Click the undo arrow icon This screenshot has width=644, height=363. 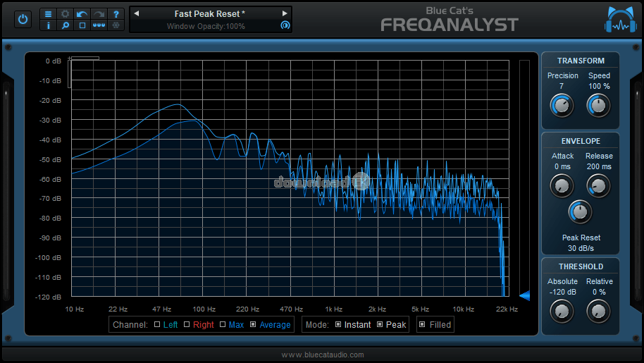pyautogui.click(x=82, y=14)
